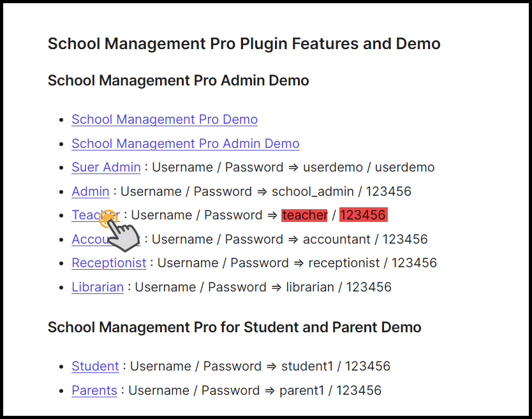Click the School Management Pro Admin Demo heading
This screenshot has height=419, width=532.
tap(178, 81)
